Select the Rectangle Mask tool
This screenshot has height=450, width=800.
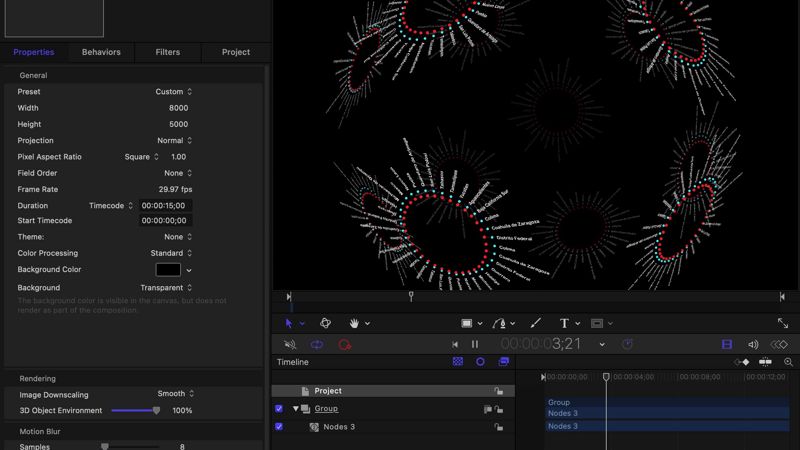coord(596,323)
